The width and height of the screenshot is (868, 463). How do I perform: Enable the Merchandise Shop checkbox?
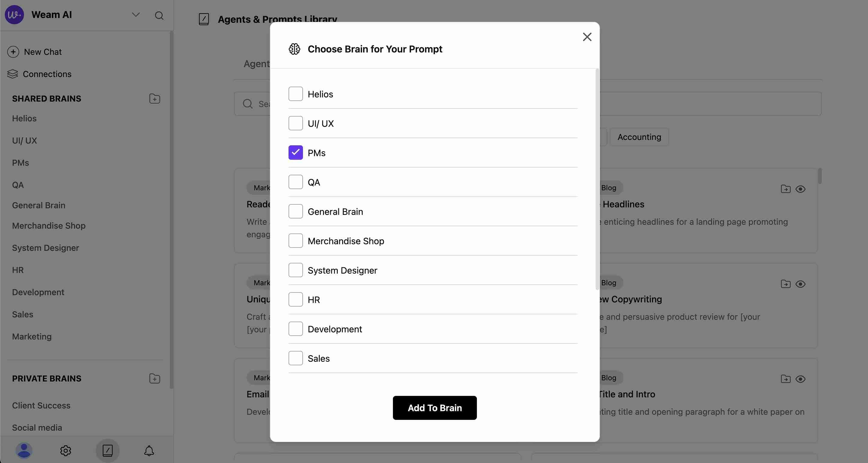pyautogui.click(x=295, y=241)
